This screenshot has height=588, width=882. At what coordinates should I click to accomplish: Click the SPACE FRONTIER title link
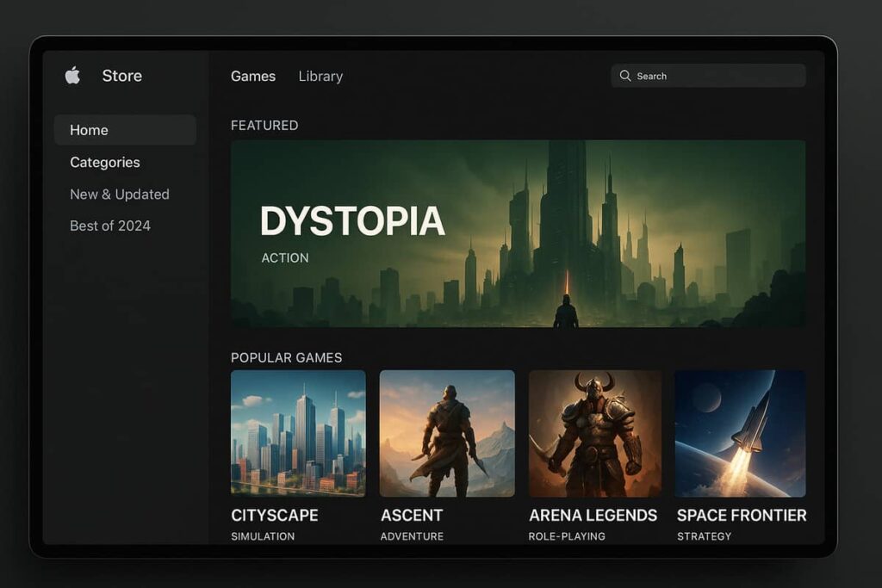click(x=742, y=515)
